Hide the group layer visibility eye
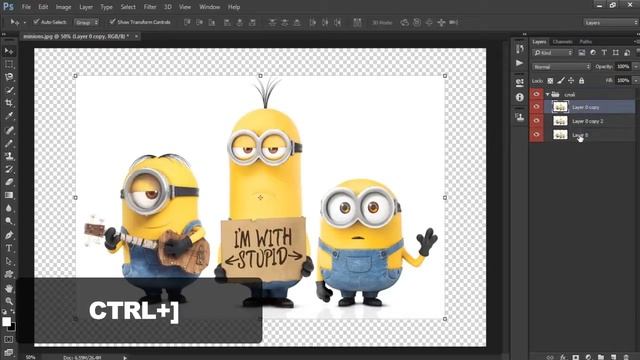 536,94
